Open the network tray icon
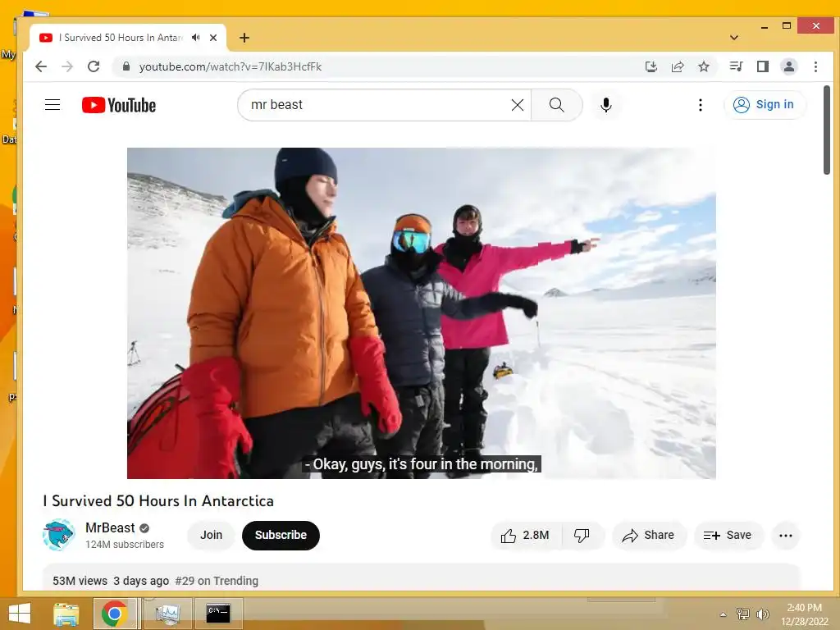The image size is (840, 630). (743, 614)
